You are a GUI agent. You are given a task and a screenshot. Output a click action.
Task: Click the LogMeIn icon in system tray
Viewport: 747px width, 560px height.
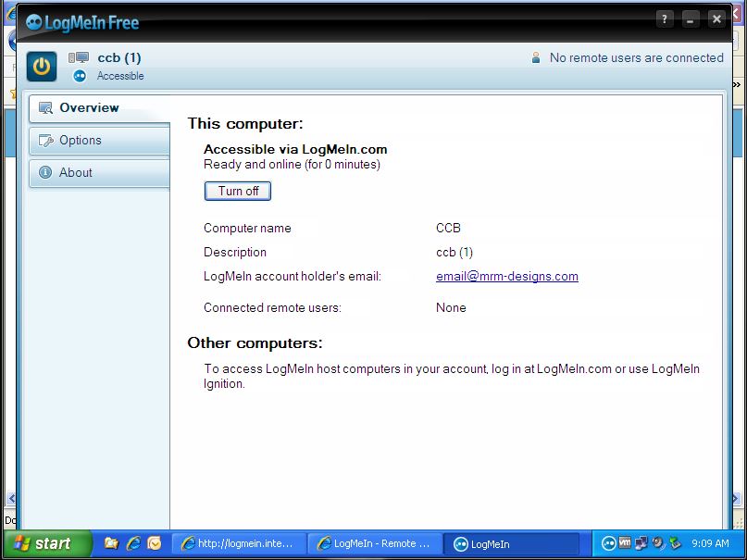609,543
